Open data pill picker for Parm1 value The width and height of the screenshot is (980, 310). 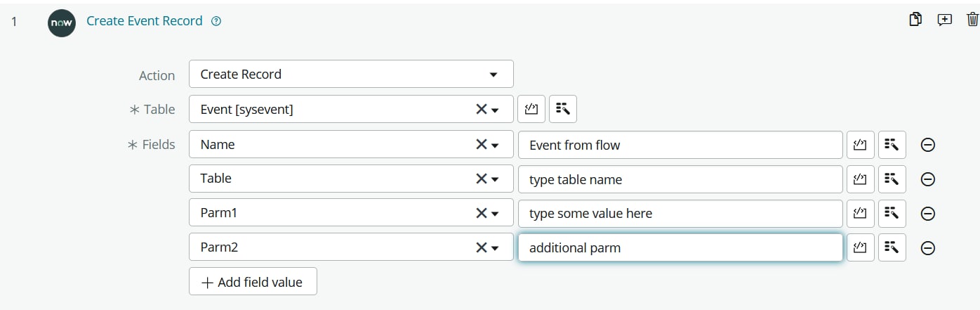pos(892,213)
